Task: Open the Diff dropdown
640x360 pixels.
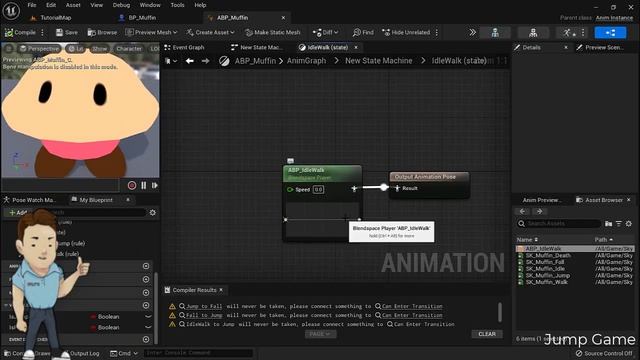Action: [x=325, y=32]
